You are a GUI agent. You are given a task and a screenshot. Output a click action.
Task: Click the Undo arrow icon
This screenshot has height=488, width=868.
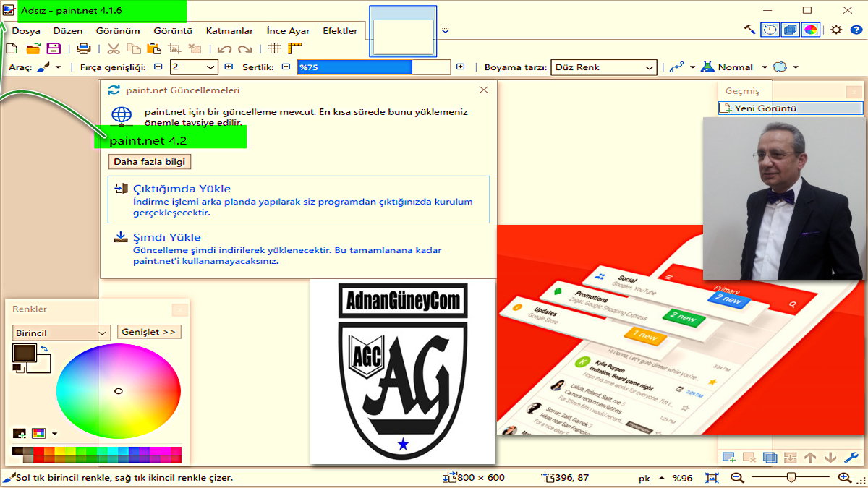click(224, 48)
